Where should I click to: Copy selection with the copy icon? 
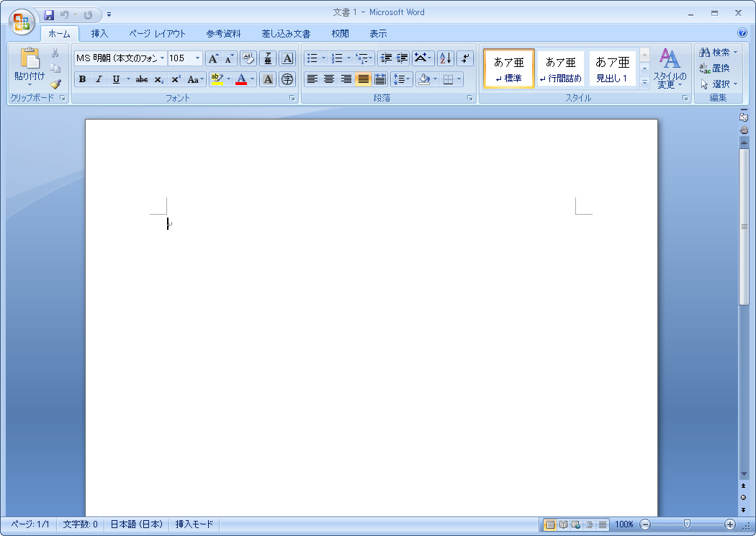(55, 68)
